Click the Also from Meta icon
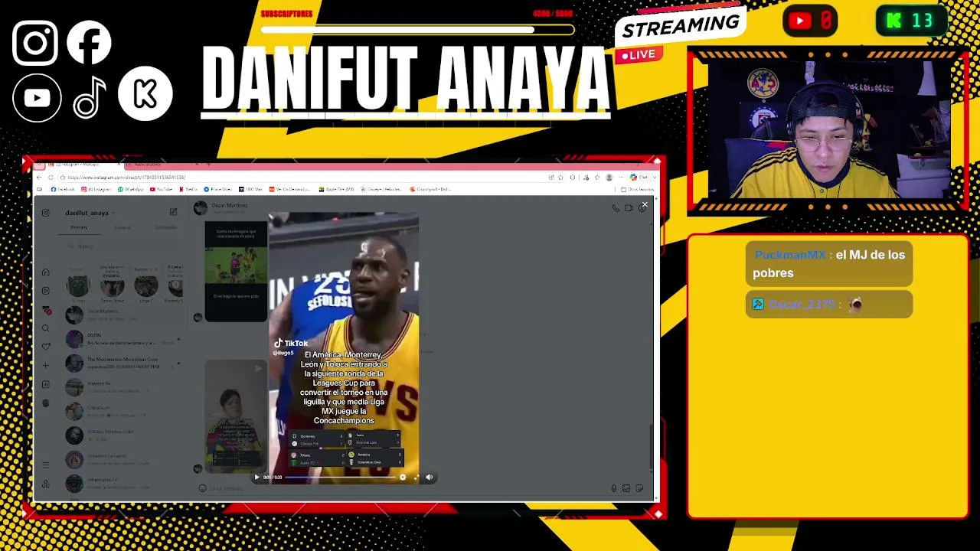Screen dimensions: 980x551 pos(45,484)
